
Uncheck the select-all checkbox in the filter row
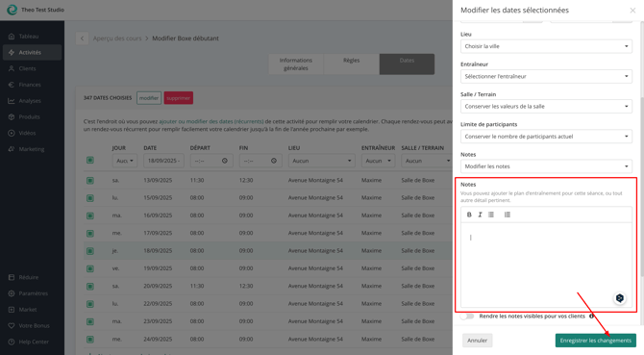(x=90, y=161)
